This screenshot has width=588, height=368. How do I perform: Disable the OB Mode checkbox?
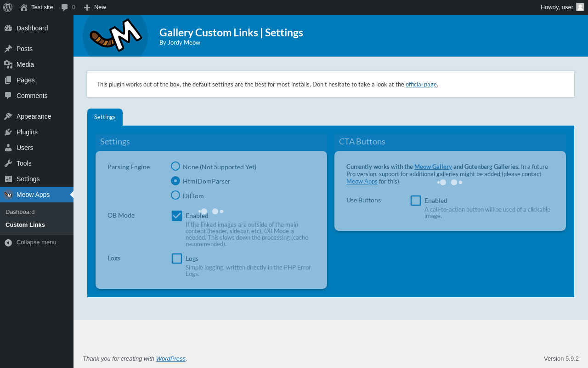pos(177,216)
